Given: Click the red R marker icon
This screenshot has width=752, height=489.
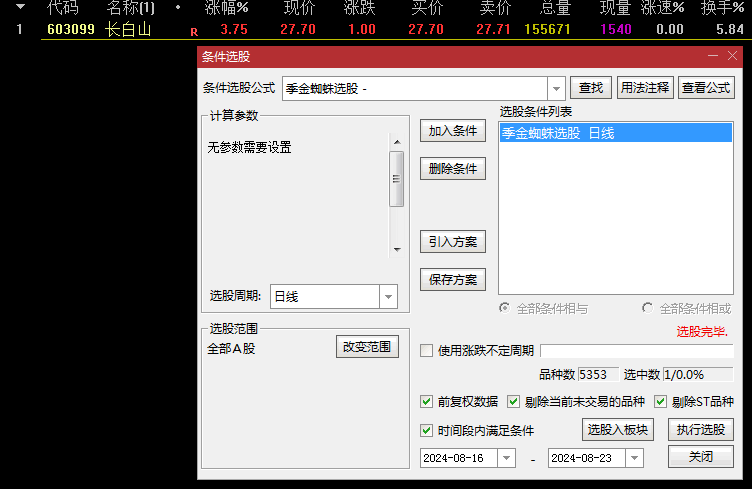Looking at the screenshot, I should (194, 32).
